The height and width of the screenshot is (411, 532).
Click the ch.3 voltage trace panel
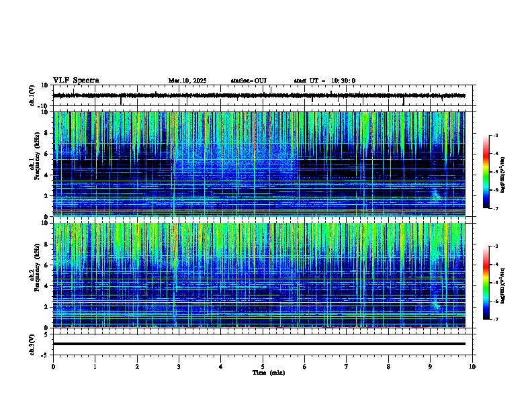(x=263, y=345)
